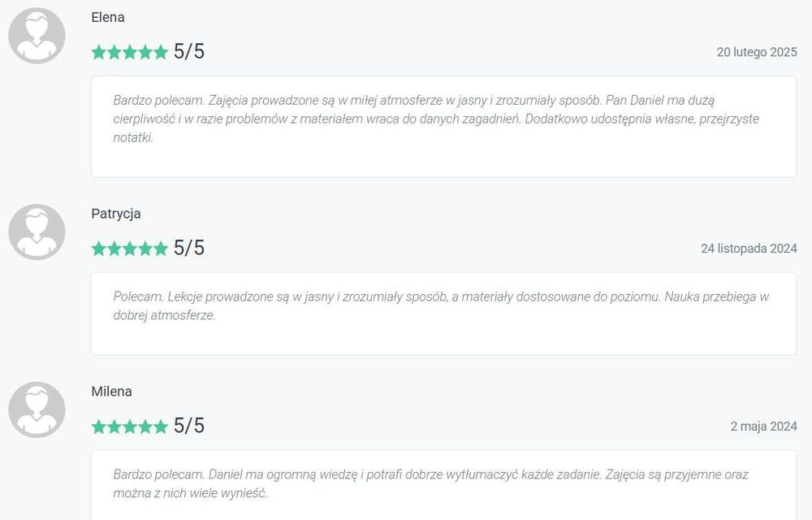Click the fifth star in Elena's rating
This screenshot has height=520, width=812.
tap(161, 52)
